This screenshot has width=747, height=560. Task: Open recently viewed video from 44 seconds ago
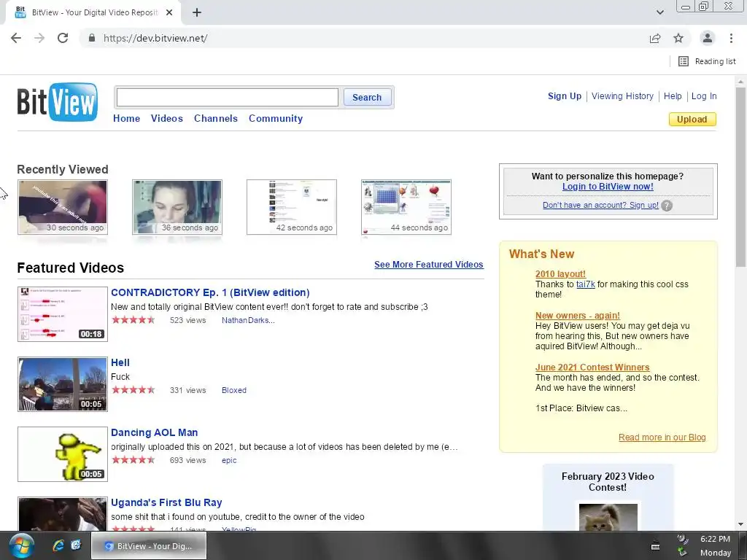(x=406, y=206)
